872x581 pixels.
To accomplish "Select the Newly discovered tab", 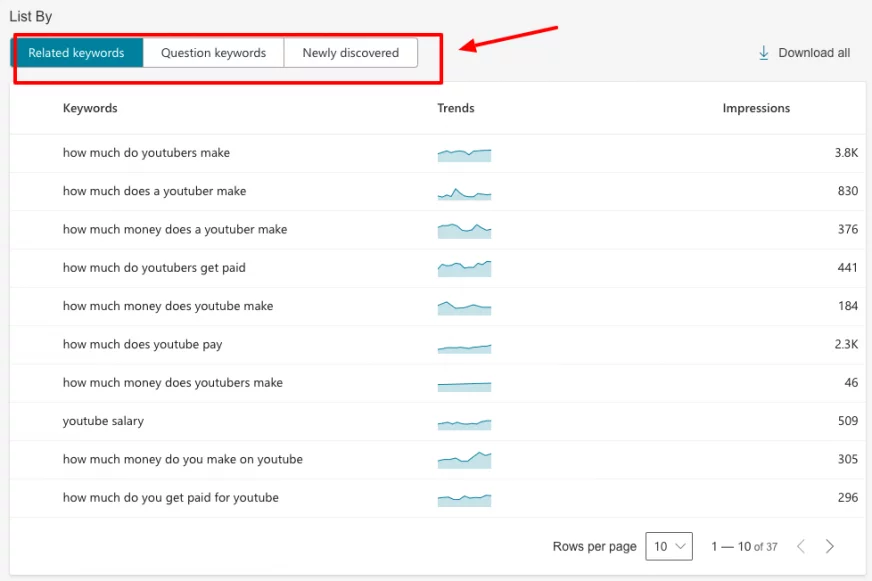I will click(x=351, y=53).
